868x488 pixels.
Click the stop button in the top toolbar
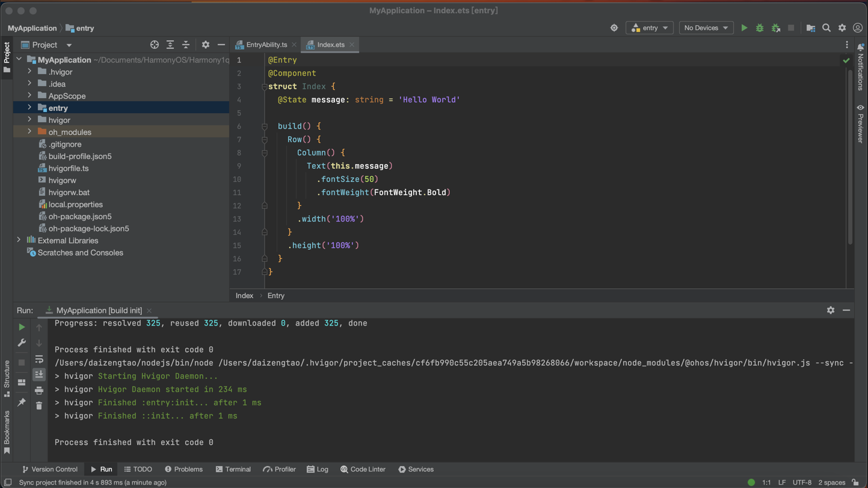click(x=791, y=28)
